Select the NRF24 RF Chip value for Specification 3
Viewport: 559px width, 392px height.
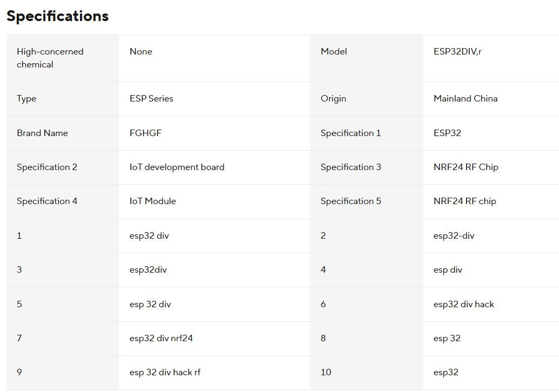tap(465, 167)
